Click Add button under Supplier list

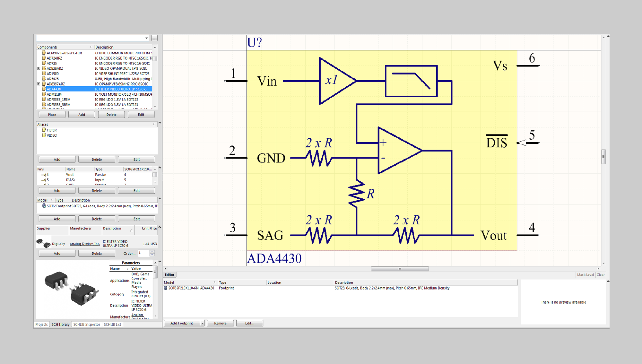click(x=57, y=254)
